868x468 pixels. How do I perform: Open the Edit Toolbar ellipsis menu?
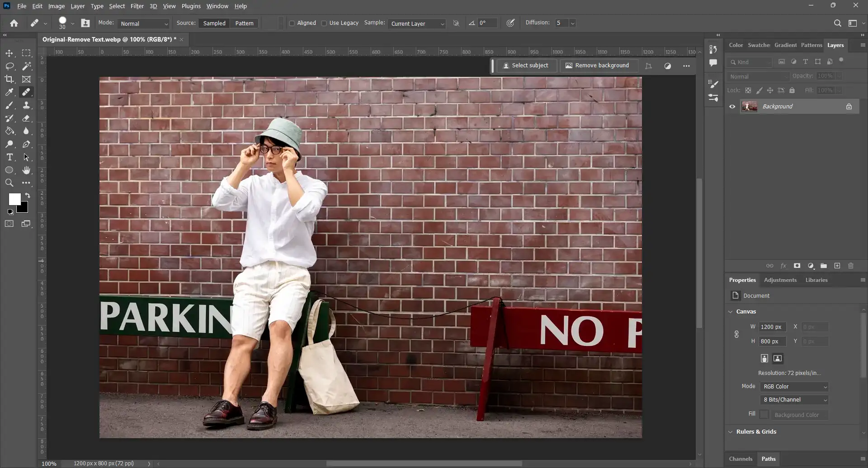[26, 183]
